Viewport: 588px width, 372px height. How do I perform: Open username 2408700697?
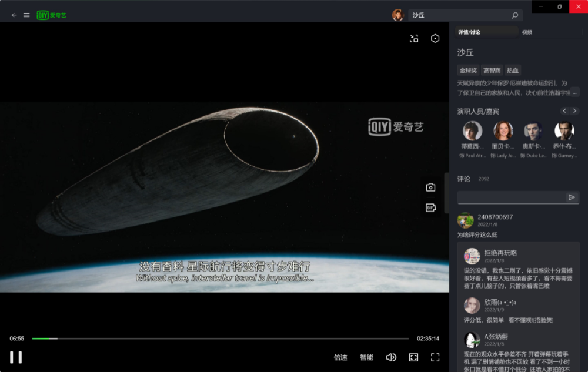(495, 217)
